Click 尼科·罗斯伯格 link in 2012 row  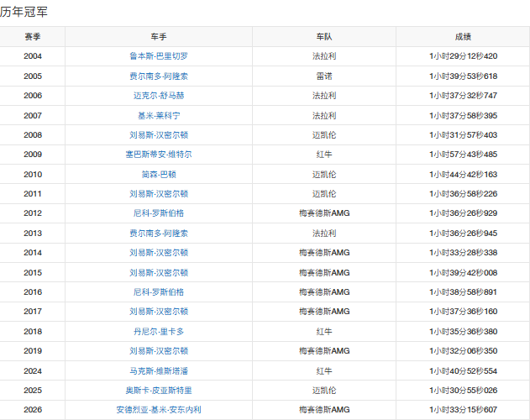tap(159, 213)
